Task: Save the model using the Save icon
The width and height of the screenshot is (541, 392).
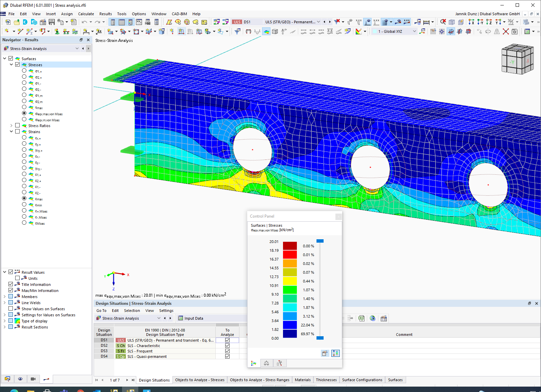Action: (51, 22)
